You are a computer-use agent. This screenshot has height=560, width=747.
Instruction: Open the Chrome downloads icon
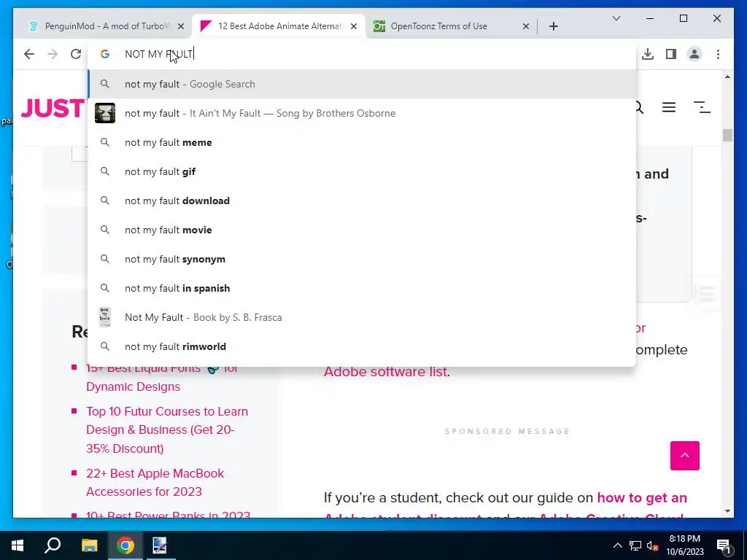648,54
